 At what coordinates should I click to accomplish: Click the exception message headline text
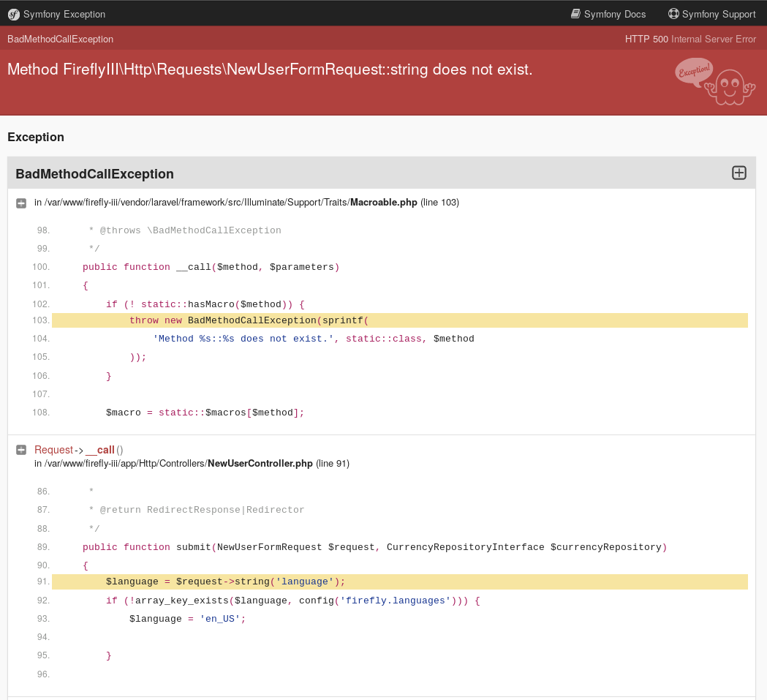[x=270, y=69]
